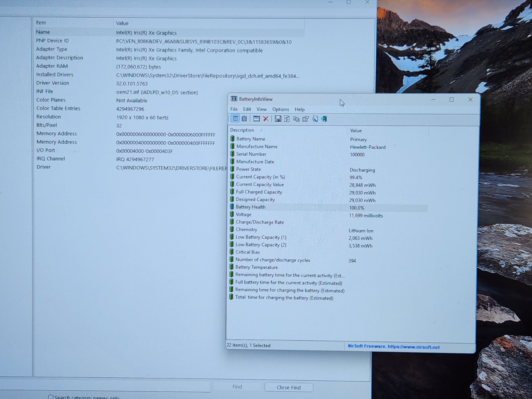Click the Lithium Ion chemistry value

361,230
